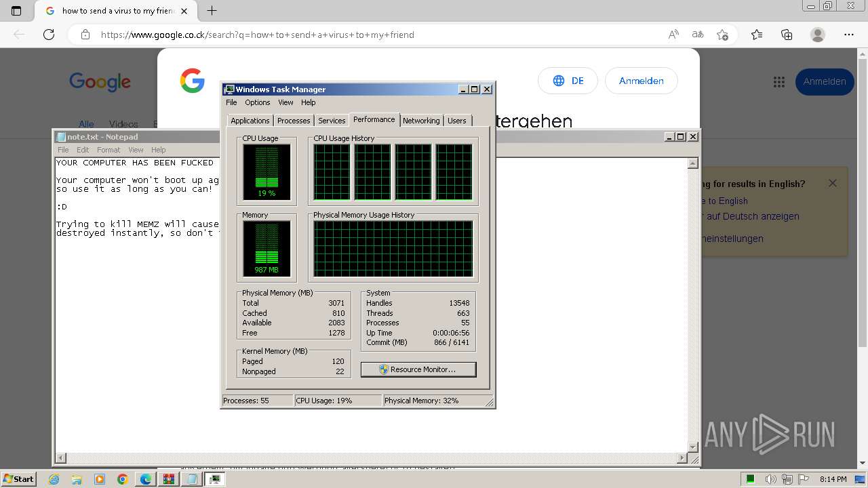Open Edge Collections icon

coord(787,35)
